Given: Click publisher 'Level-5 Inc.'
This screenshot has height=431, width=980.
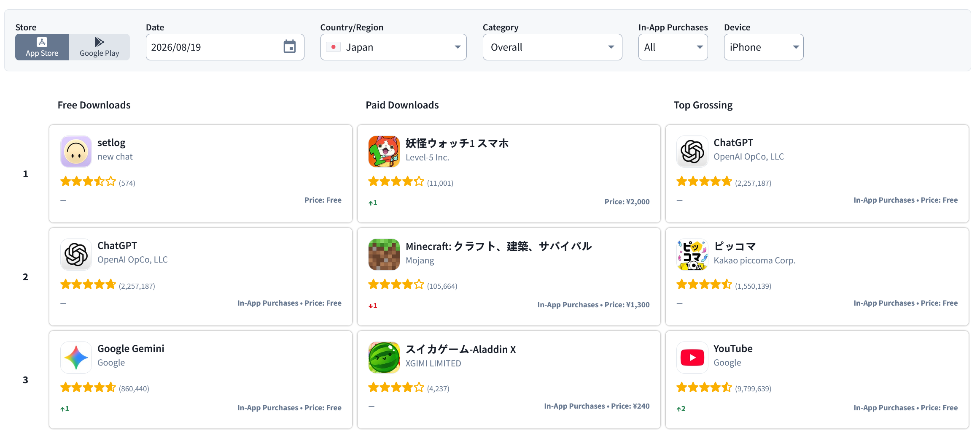Looking at the screenshot, I should tap(427, 157).
